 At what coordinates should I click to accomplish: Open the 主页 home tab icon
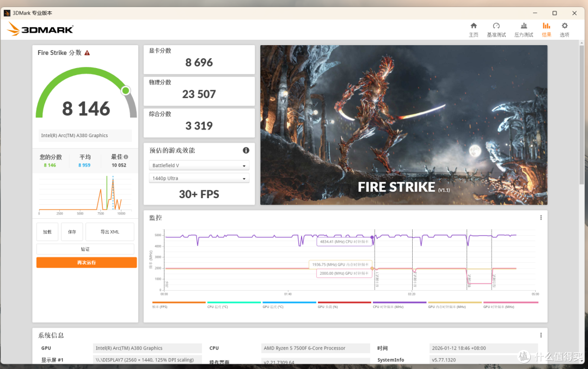pyautogui.click(x=474, y=26)
